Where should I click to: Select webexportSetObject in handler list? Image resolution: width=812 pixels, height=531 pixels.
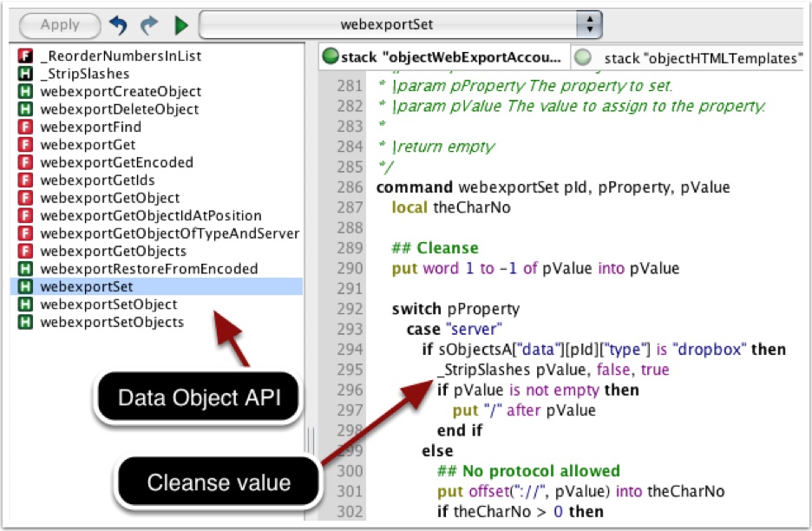click(108, 304)
